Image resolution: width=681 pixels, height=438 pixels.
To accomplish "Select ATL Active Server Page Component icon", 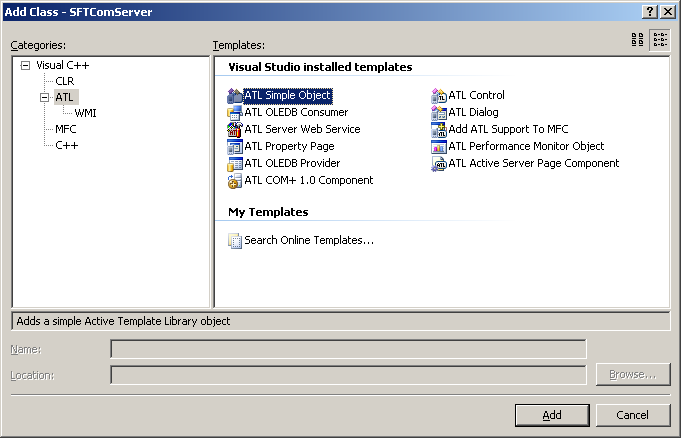I will 439,164.
